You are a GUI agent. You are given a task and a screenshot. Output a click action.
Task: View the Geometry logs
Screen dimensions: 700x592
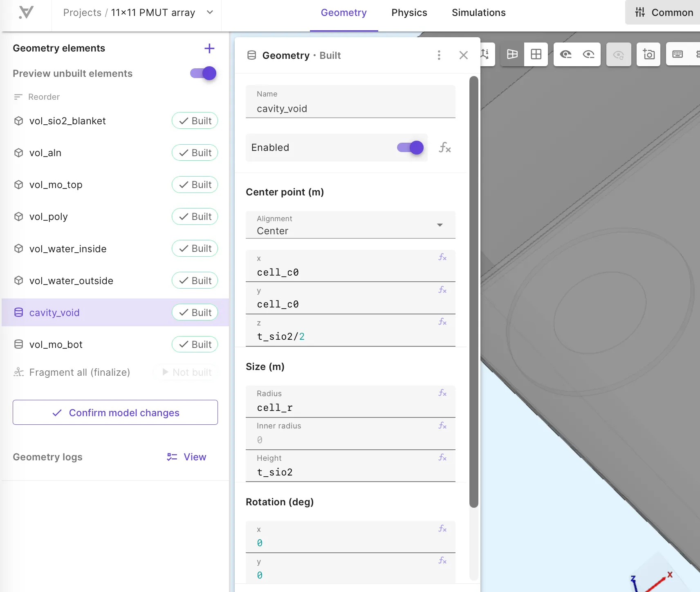(186, 457)
